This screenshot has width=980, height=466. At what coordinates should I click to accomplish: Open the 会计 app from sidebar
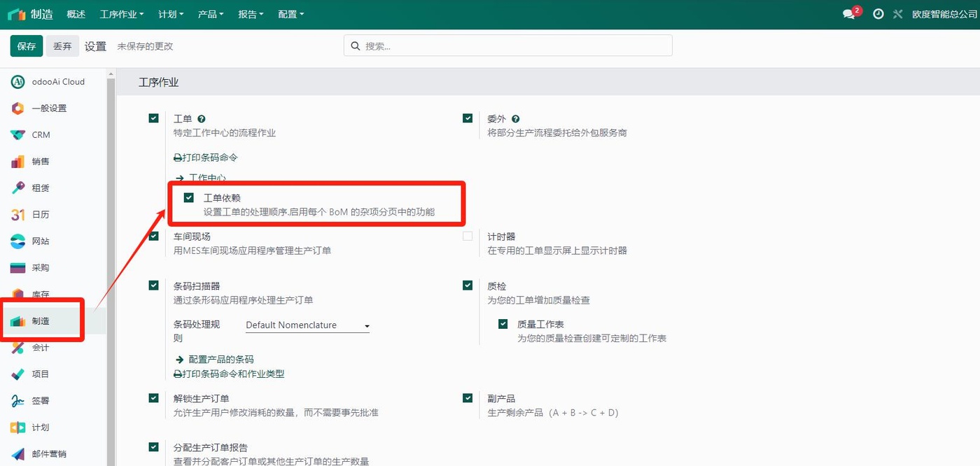click(41, 347)
